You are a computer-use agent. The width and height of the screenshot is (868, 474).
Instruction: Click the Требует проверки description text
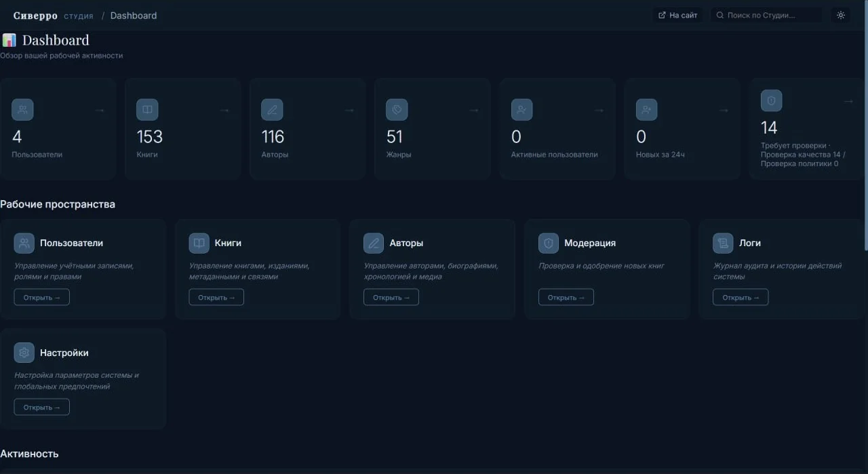804,155
